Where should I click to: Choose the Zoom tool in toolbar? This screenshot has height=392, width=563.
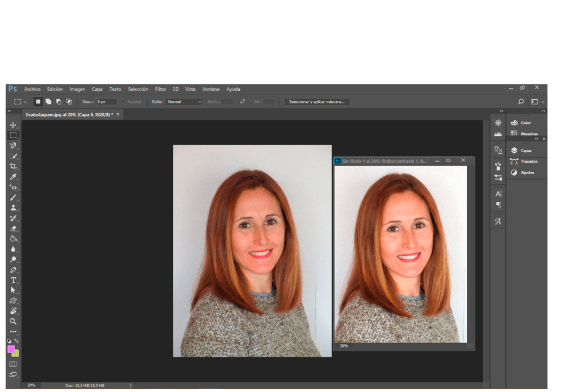point(13,321)
